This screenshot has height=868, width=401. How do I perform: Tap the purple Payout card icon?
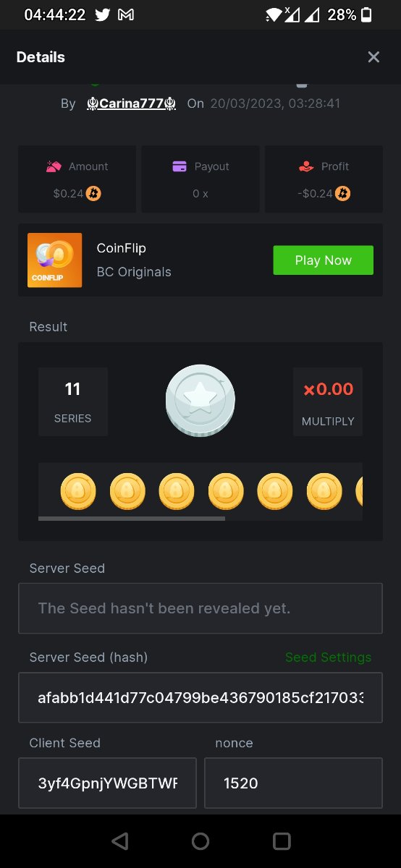(x=180, y=166)
